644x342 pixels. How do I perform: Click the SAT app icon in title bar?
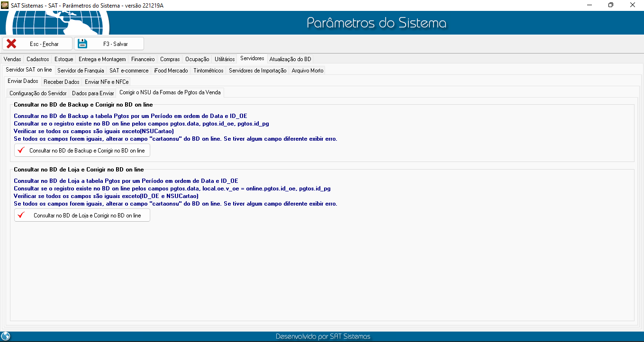[5, 5]
